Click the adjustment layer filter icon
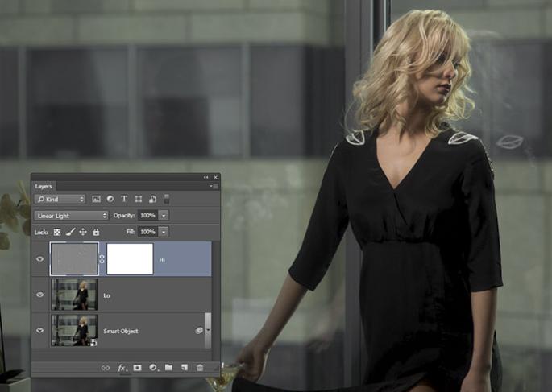 (x=110, y=199)
